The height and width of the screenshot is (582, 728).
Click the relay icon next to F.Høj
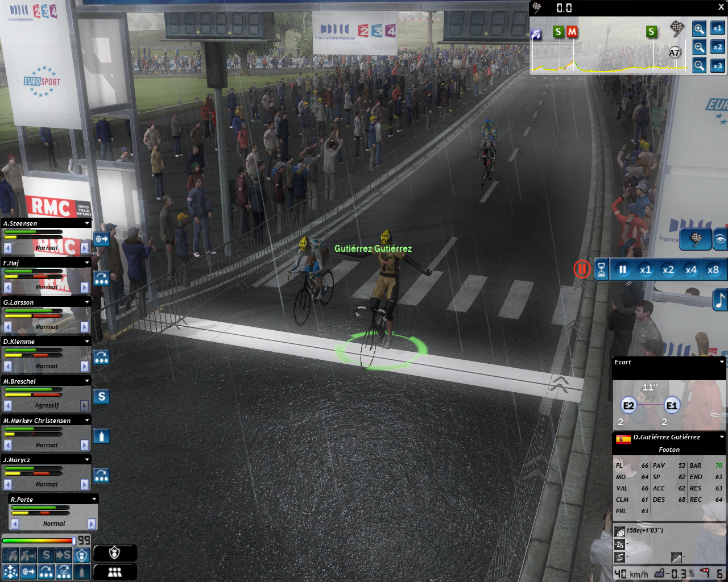[101, 278]
